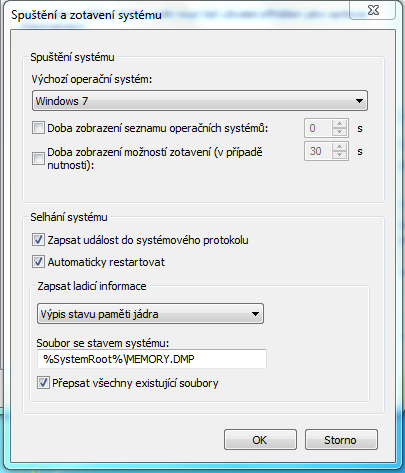
Task: Uncheck Zapsat událost do systémového protokolu
Action: point(38,240)
